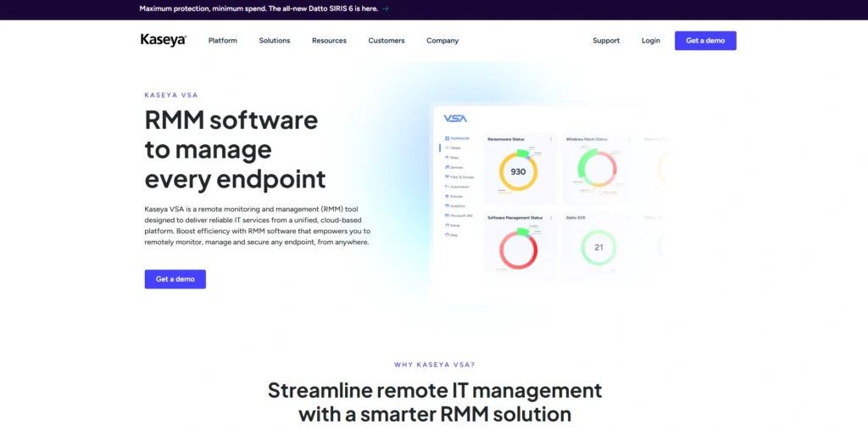This screenshot has height=430, width=868.
Task: Click the VSA logo in the dashboard preview
Action: click(x=455, y=118)
